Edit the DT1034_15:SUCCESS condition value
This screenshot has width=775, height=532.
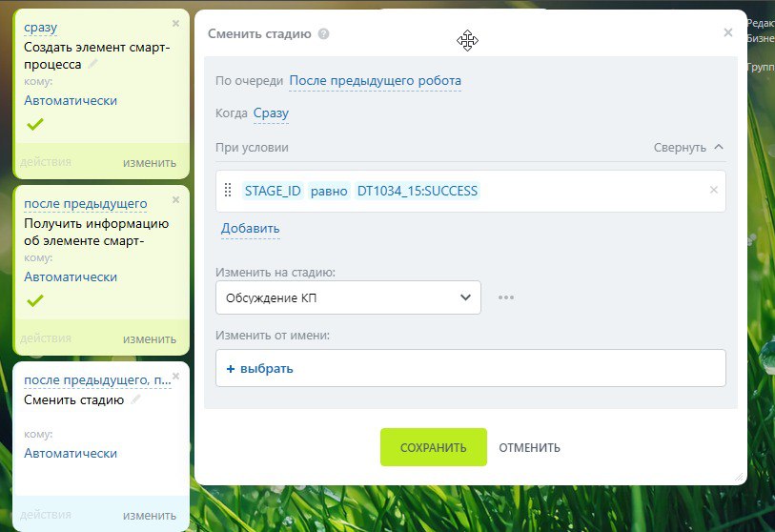[418, 191]
